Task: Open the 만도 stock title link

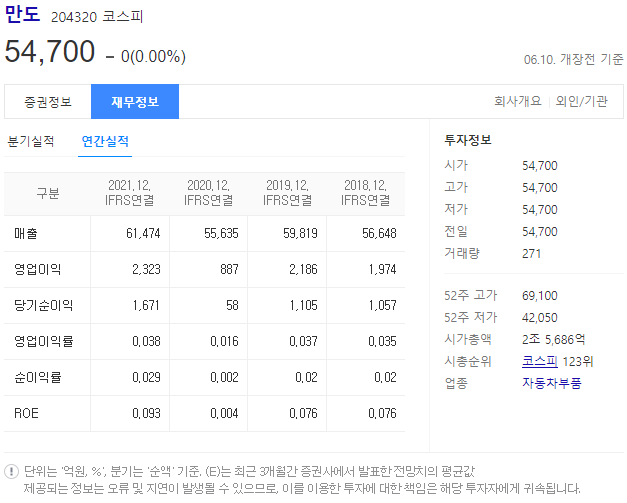Action: click(x=22, y=14)
